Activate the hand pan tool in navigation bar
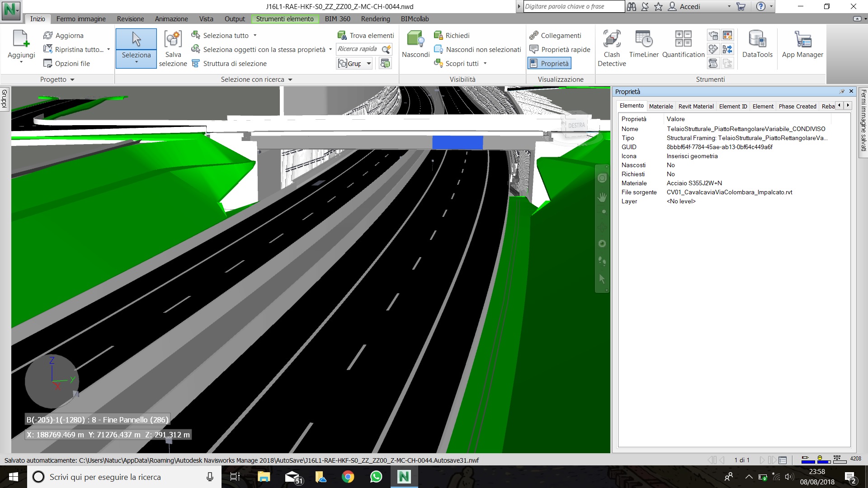This screenshot has width=868, height=488. 602,197
